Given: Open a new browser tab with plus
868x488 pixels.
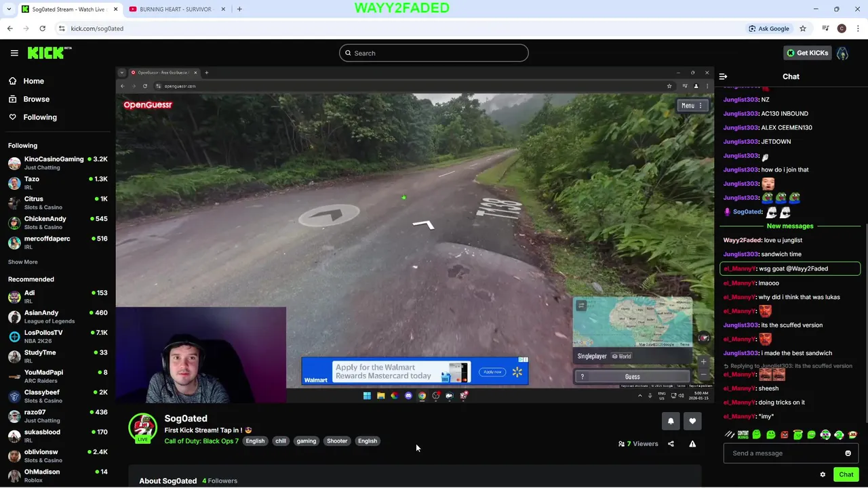Looking at the screenshot, I should (239, 9).
